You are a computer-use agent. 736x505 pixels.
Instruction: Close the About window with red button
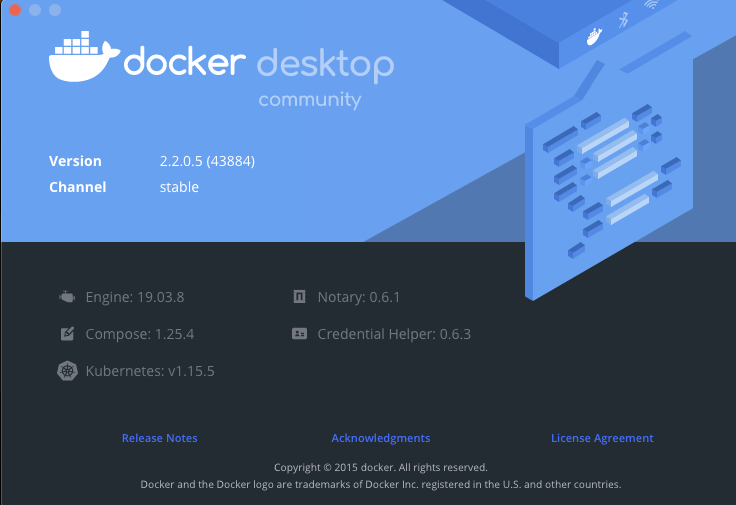(15, 10)
